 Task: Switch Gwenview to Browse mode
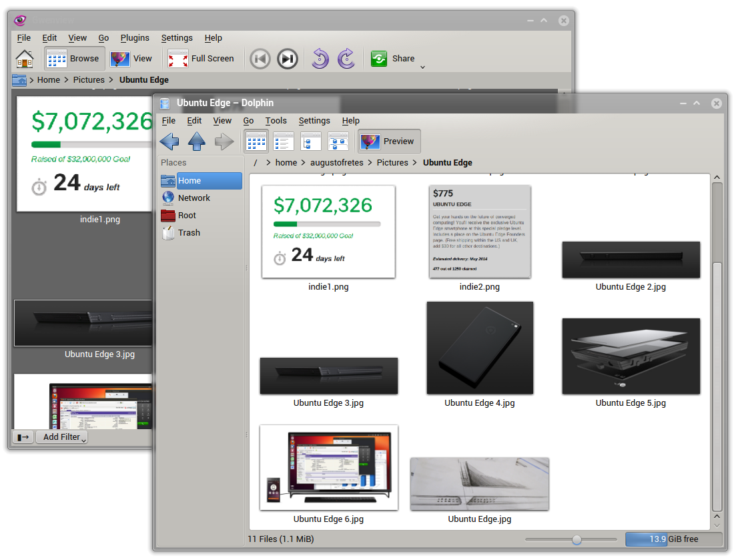click(x=75, y=59)
